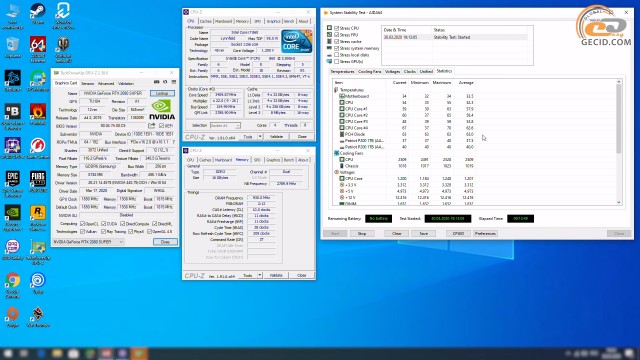
Task: Switch to Temperatures tab in AIDA64
Action: (x=342, y=71)
